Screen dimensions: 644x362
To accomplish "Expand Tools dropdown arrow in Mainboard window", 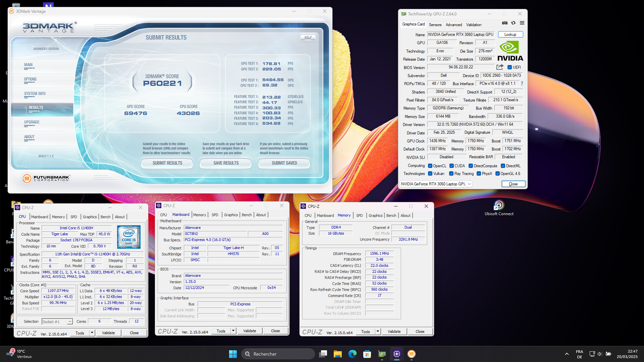I will click(233, 331).
